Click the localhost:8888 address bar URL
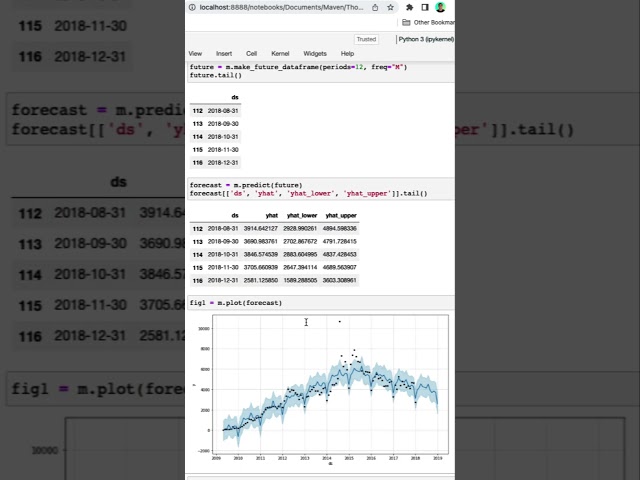This screenshot has width=640, height=480. tap(281, 7)
